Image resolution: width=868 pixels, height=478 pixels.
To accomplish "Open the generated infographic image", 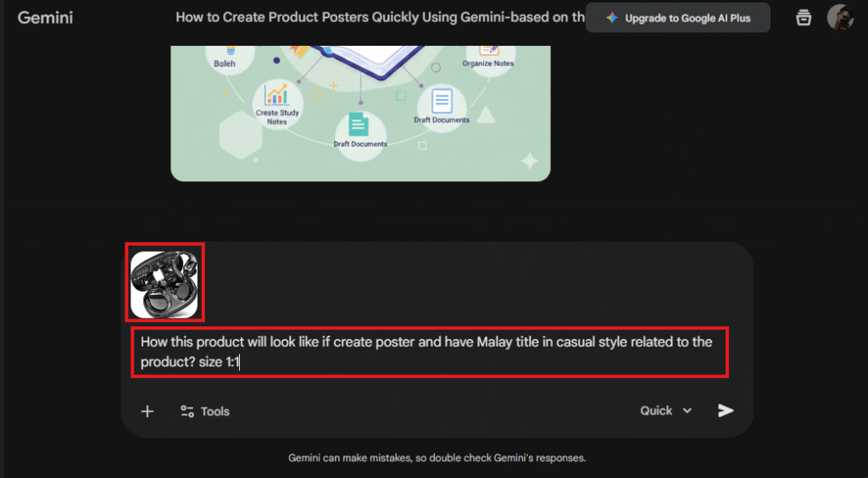I will [360, 114].
